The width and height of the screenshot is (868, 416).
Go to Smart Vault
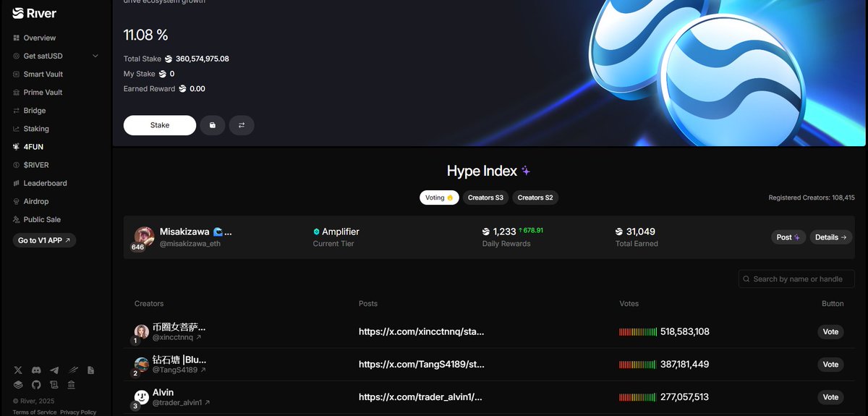tap(43, 74)
